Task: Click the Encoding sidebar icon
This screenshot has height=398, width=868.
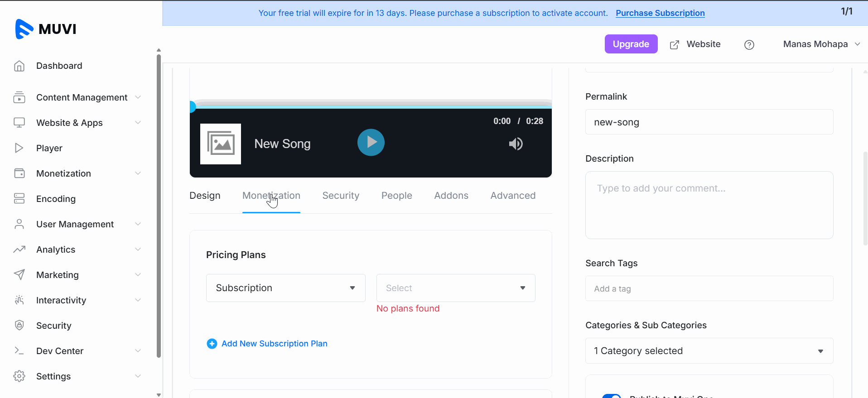Action: tap(19, 199)
